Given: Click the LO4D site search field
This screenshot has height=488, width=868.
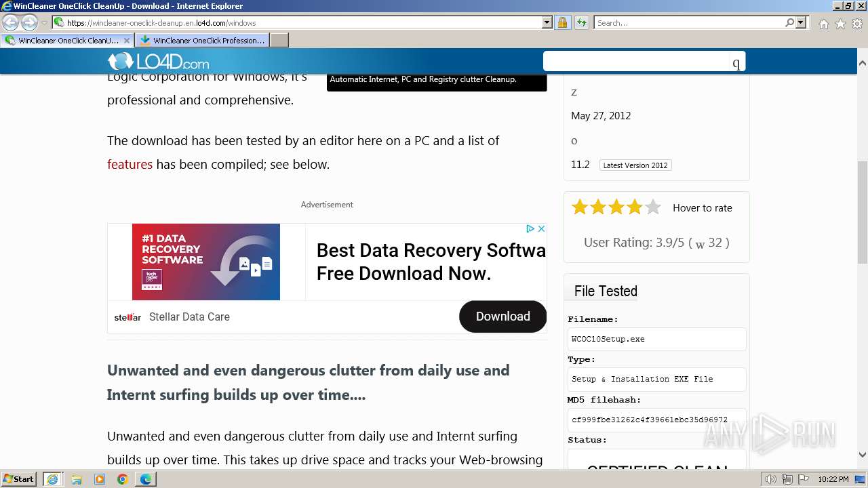Looking at the screenshot, I should point(636,62).
